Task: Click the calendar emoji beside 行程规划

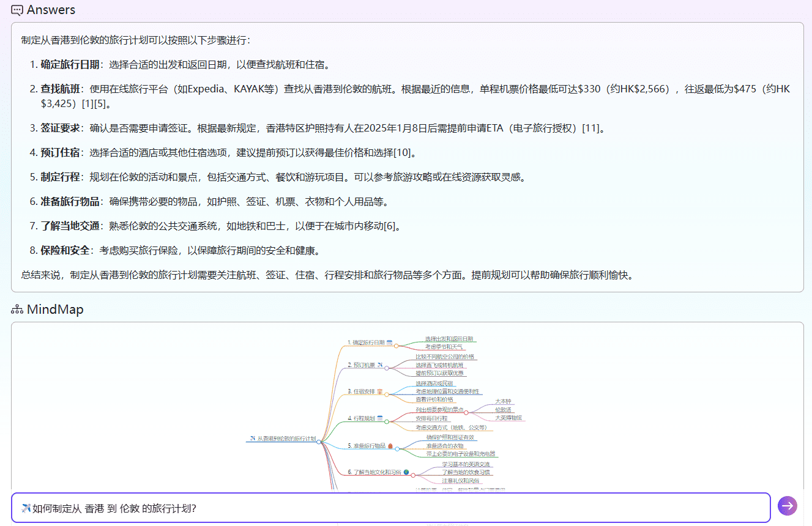Action: [x=380, y=418]
